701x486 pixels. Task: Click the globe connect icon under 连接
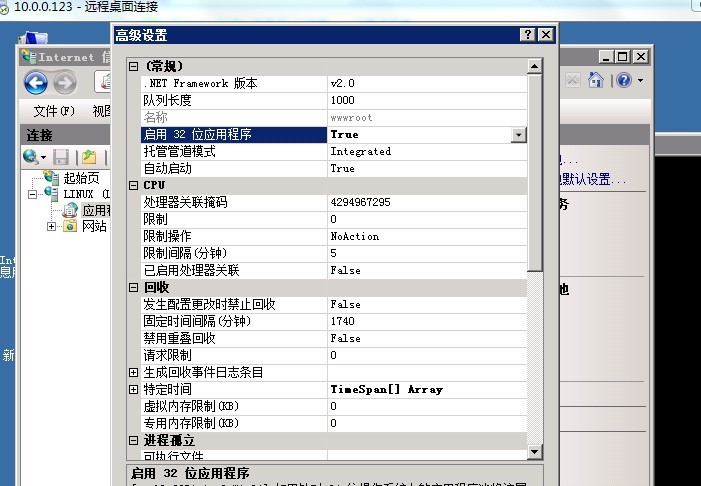[x=30, y=156]
